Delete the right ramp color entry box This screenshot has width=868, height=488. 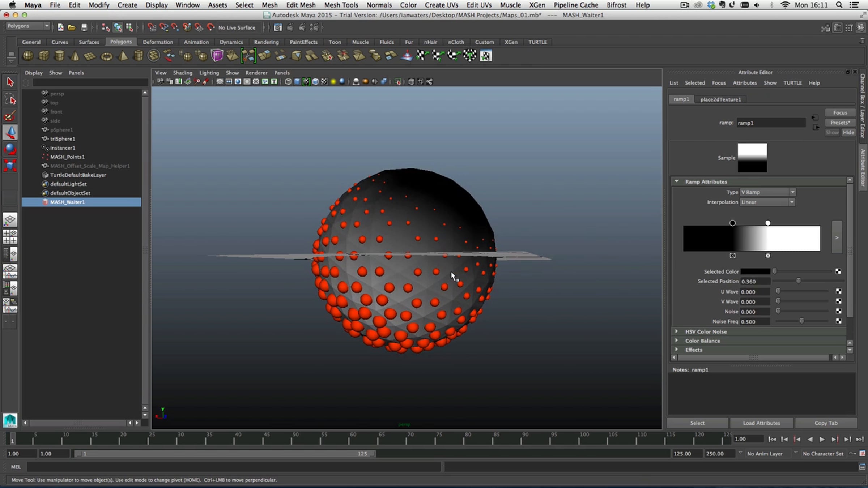pos(768,256)
